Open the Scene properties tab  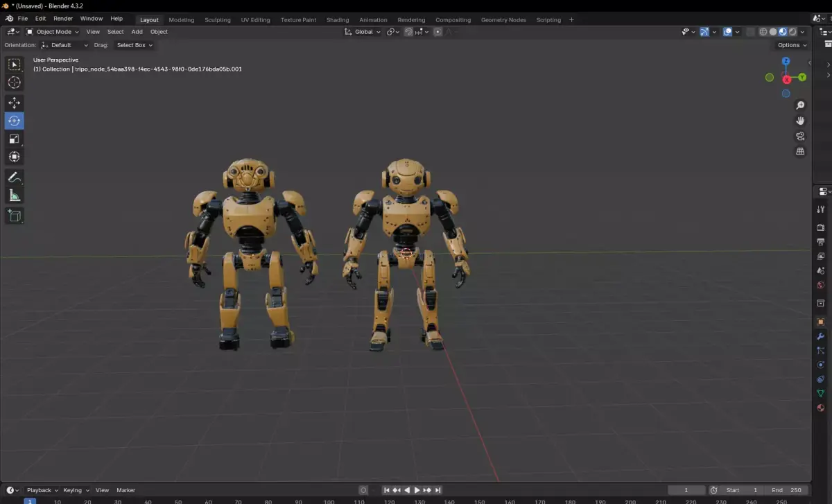pos(821,271)
